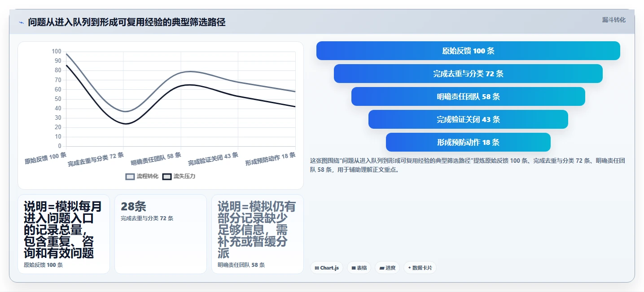Click the 进度 tag chip

click(x=387, y=268)
